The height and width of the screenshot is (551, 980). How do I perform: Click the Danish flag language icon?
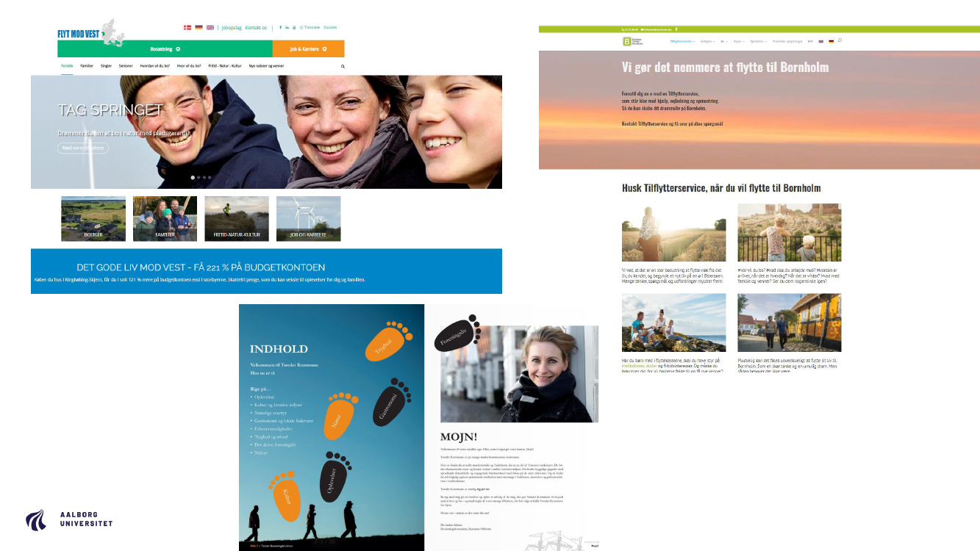click(x=187, y=28)
